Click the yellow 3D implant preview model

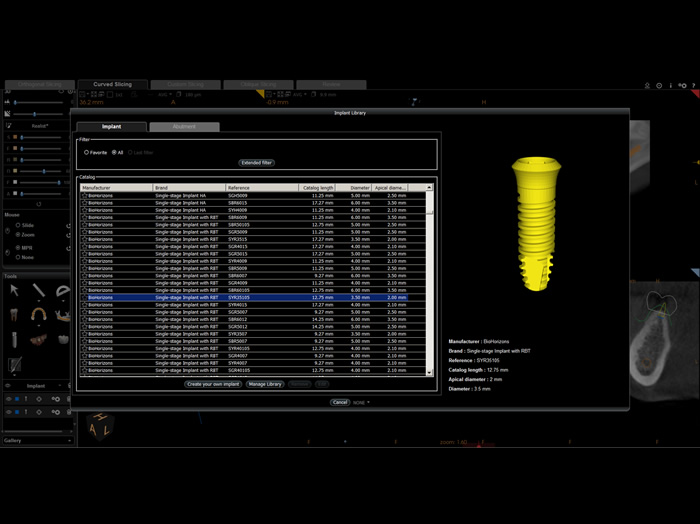(536, 224)
